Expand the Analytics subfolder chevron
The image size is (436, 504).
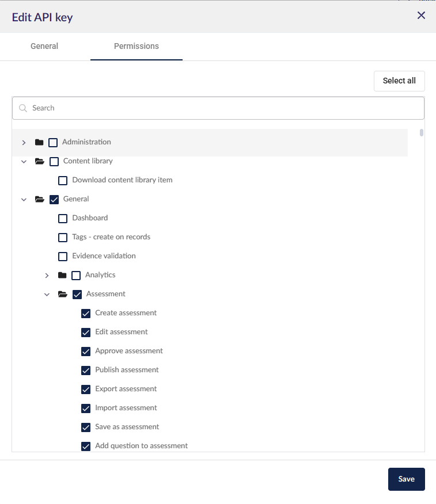click(47, 276)
